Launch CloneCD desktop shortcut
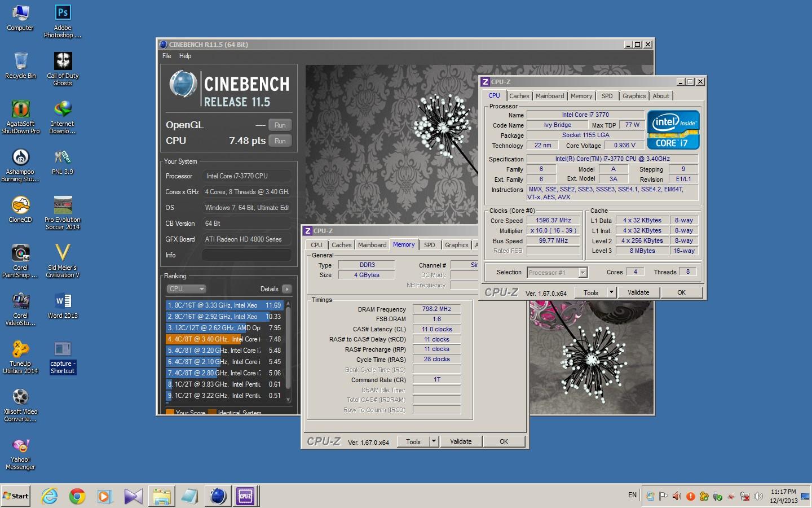 coord(20,209)
